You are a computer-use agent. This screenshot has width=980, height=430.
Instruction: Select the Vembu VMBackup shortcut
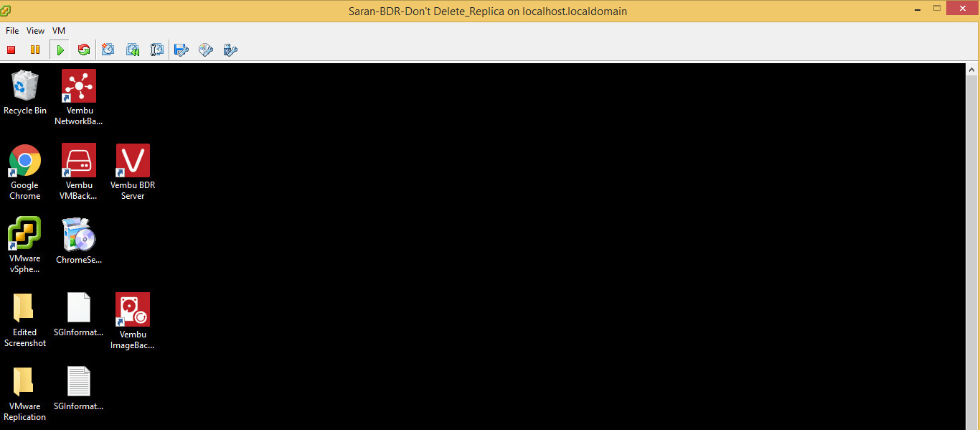(x=79, y=172)
